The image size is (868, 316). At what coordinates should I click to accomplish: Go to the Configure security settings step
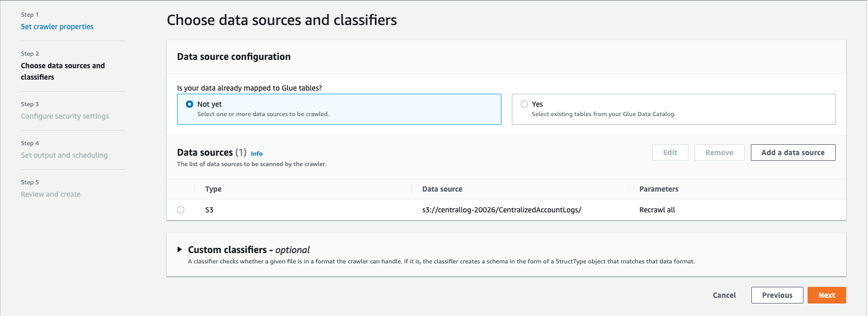click(x=65, y=116)
